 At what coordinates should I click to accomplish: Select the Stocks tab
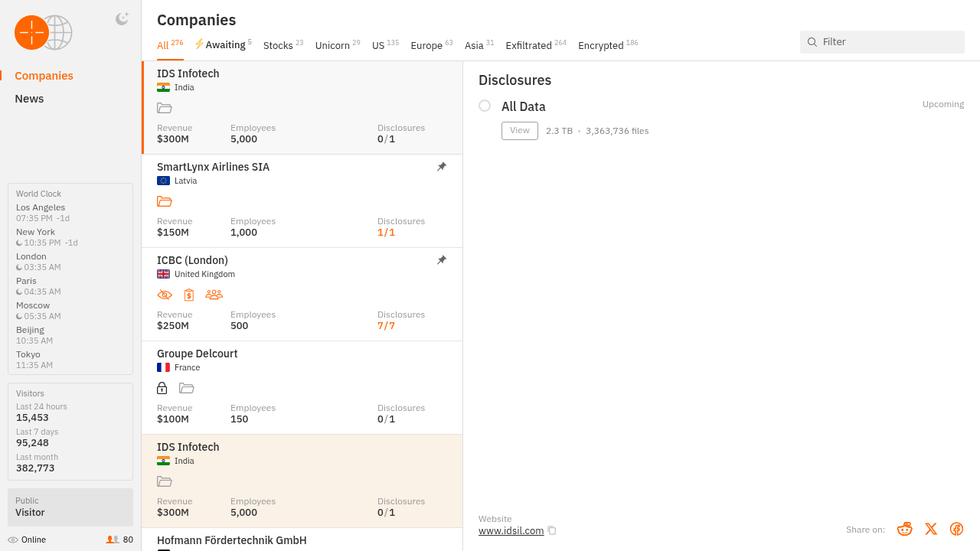click(x=283, y=45)
